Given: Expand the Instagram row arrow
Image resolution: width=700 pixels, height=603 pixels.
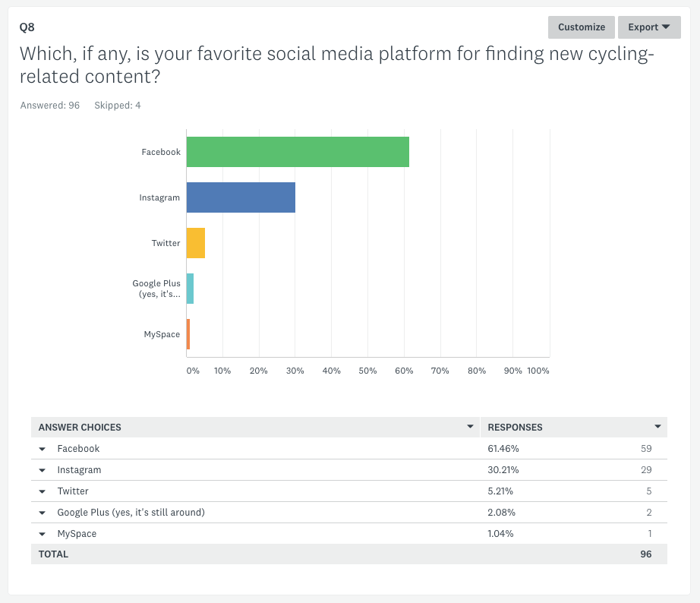Looking at the screenshot, I should [43, 470].
